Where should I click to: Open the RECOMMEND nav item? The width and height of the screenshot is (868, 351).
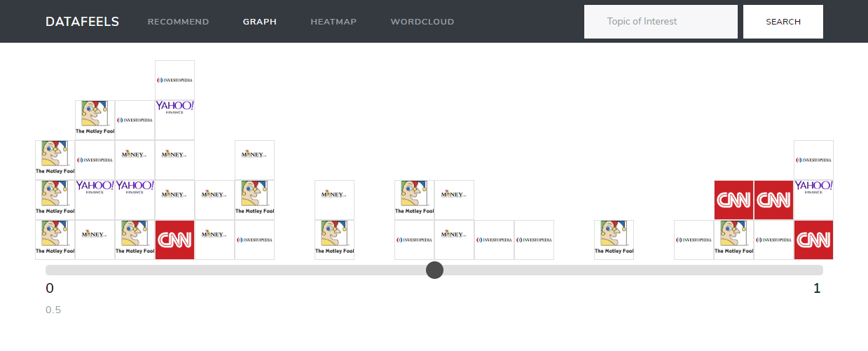point(178,22)
